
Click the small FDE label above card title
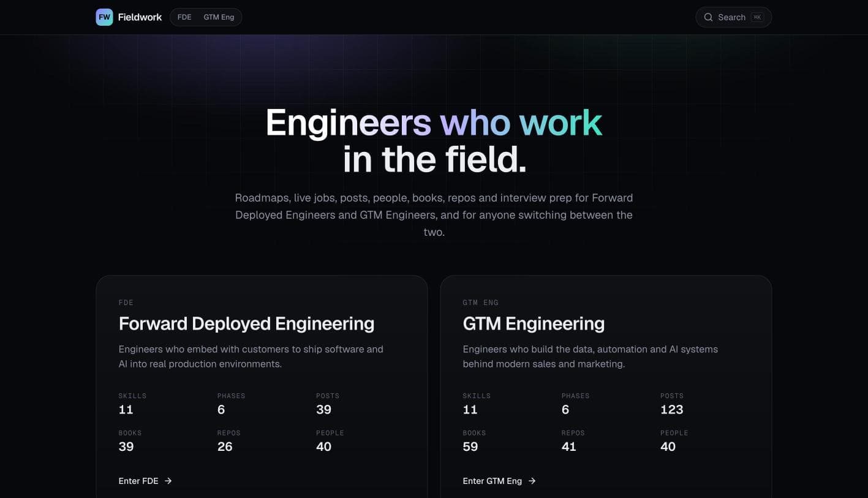coord(126,303)
